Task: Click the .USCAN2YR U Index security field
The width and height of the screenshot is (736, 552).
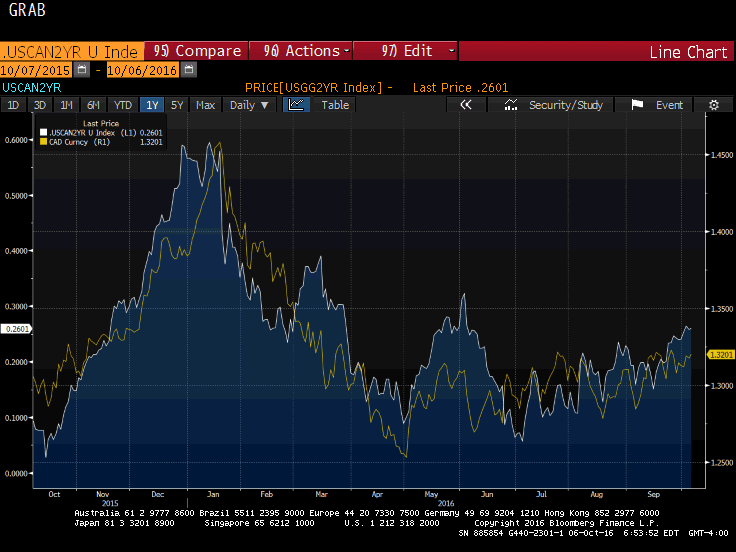Action: pos(71,51)
